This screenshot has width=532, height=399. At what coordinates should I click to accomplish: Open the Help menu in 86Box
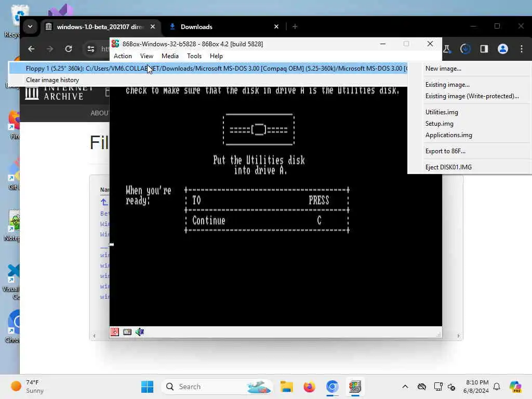(x=216, y=56)
